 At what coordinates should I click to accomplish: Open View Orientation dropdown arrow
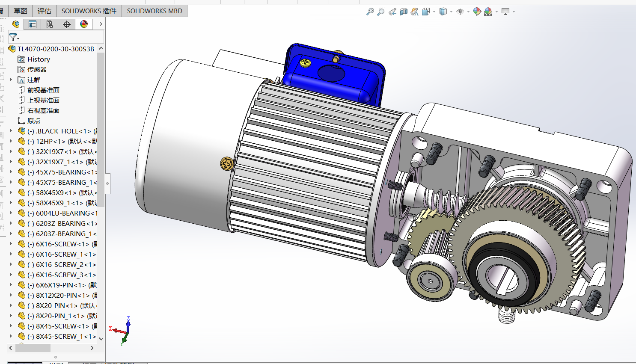[434, 12]
